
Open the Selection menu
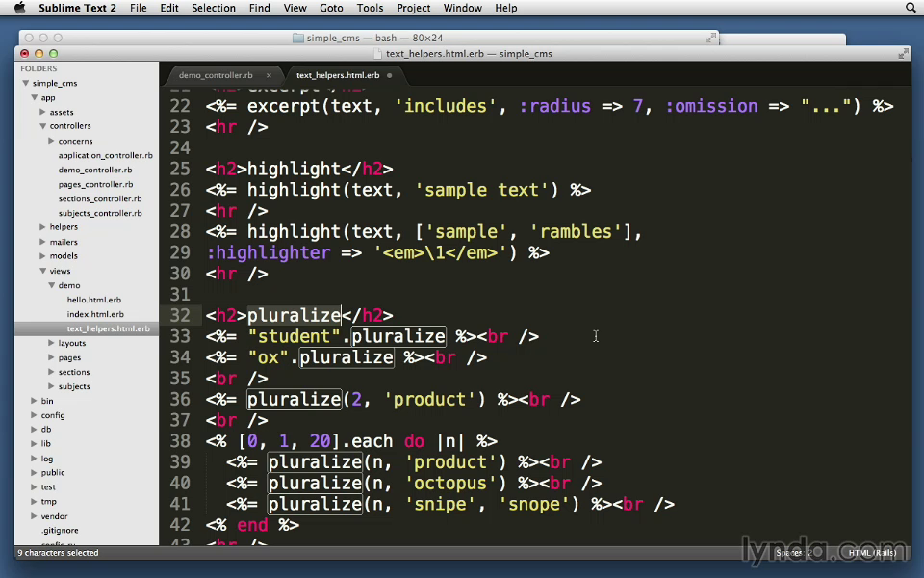pos(214,8)
